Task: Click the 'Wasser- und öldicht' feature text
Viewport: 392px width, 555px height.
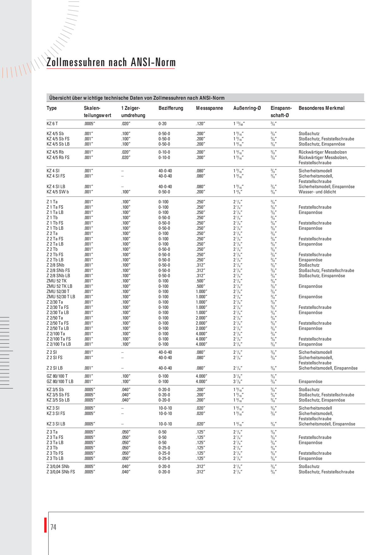Action: [x=317, y=192]
